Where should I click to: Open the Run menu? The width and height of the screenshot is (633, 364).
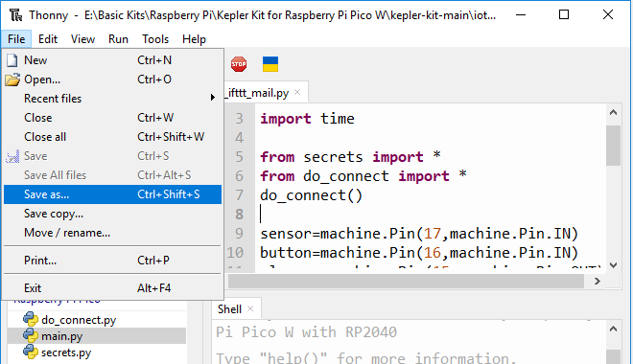click(118, 39)
